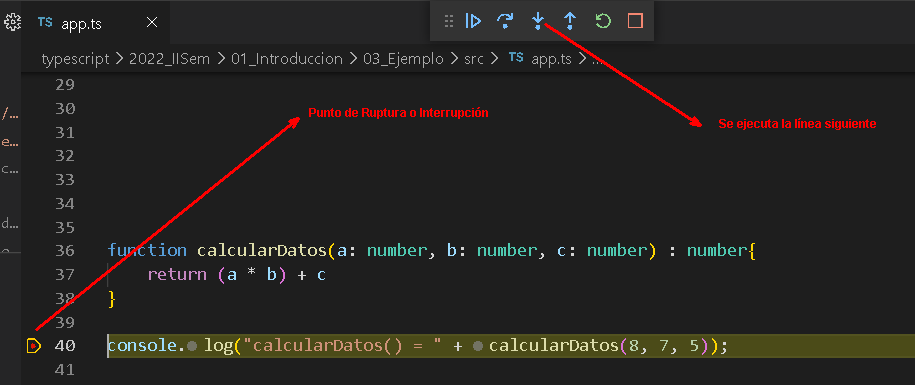Screen dimensions: 915x385
Task: Click the Step Into debug icon
Action: point(538,22)
